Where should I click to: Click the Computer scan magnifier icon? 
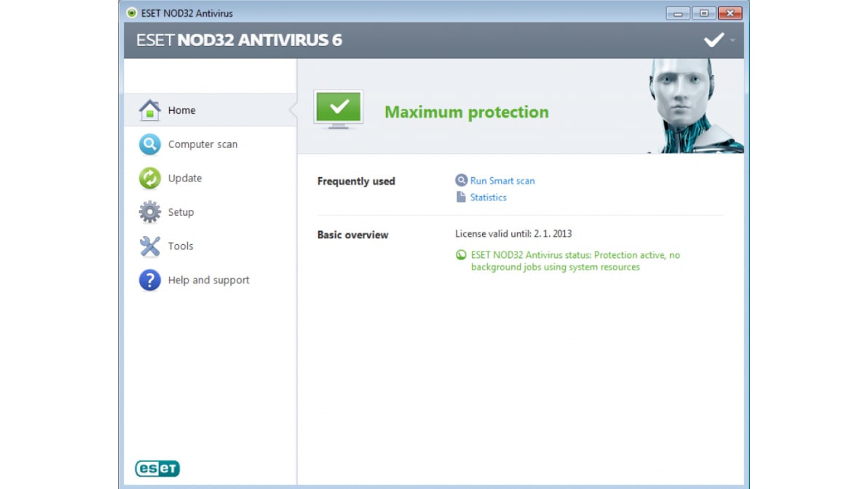click(x=149, y=144)
